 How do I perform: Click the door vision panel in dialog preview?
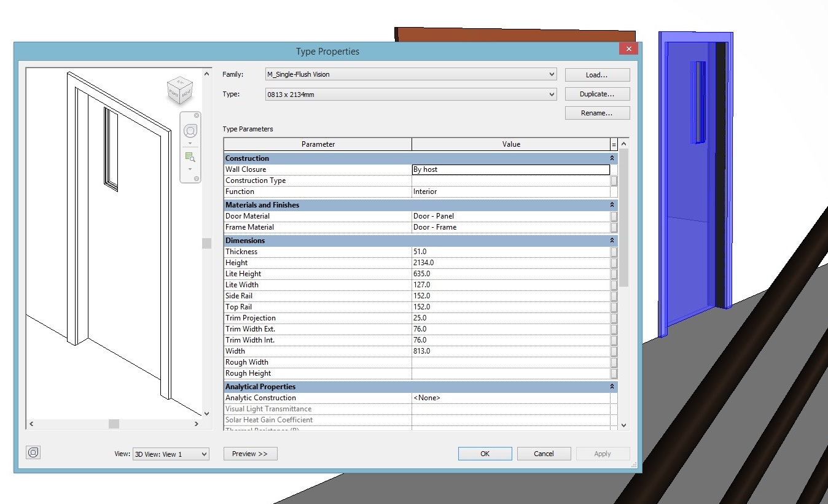tap(111, 149)
